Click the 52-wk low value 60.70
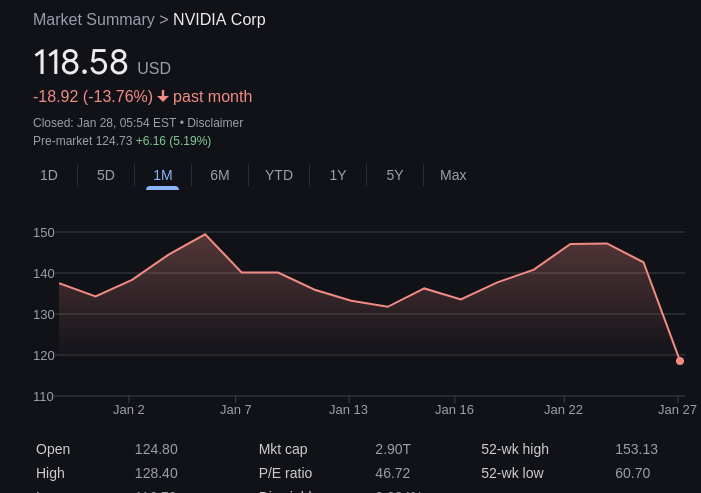This screenshot has height=493, width=701. [x=633, y=473]
